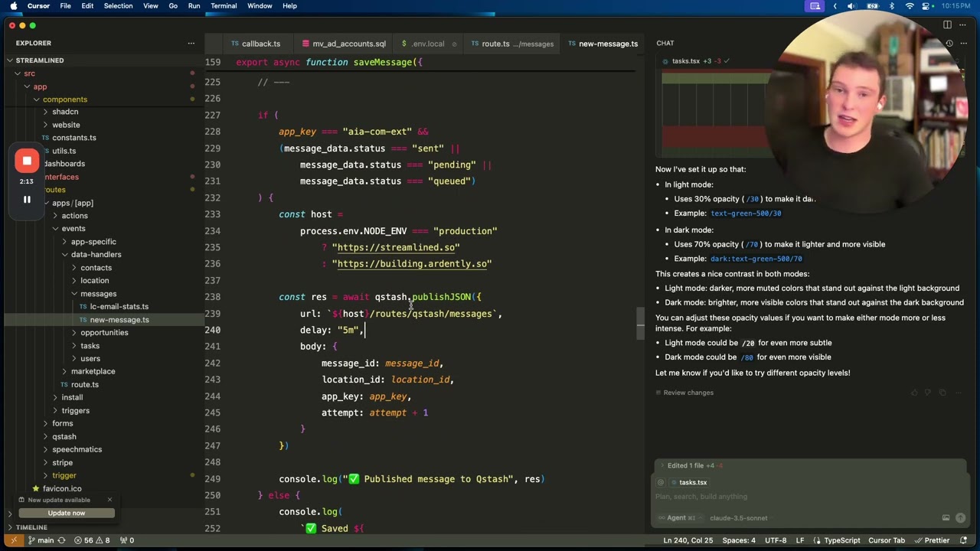Click the remote window icon in status bar
Image resolution: width=980 pixels, height=551 pixels.
(13, 540)
